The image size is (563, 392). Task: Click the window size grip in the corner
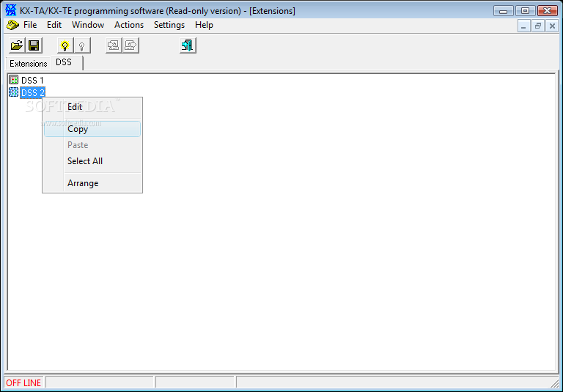[555, 383]
